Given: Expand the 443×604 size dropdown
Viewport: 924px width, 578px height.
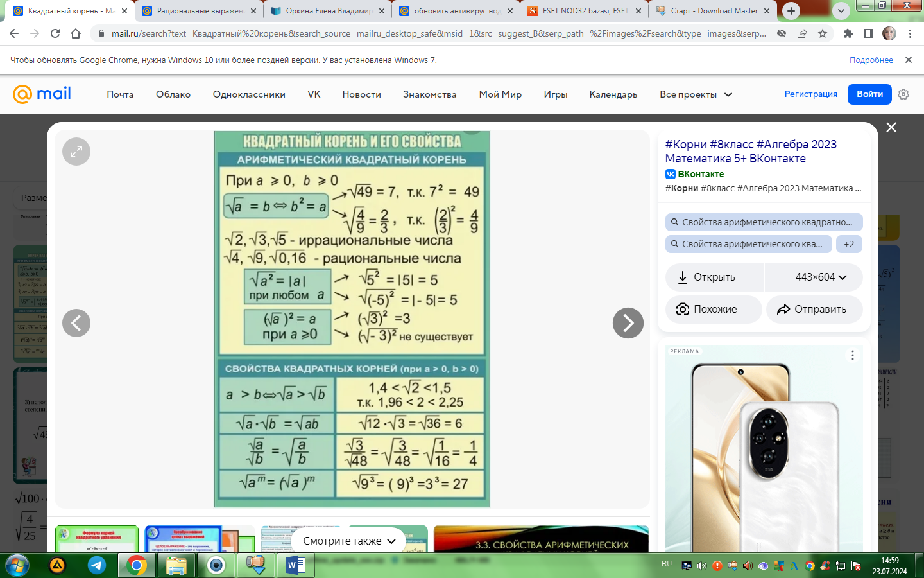Looking at the screenshot, I should 814,277.
